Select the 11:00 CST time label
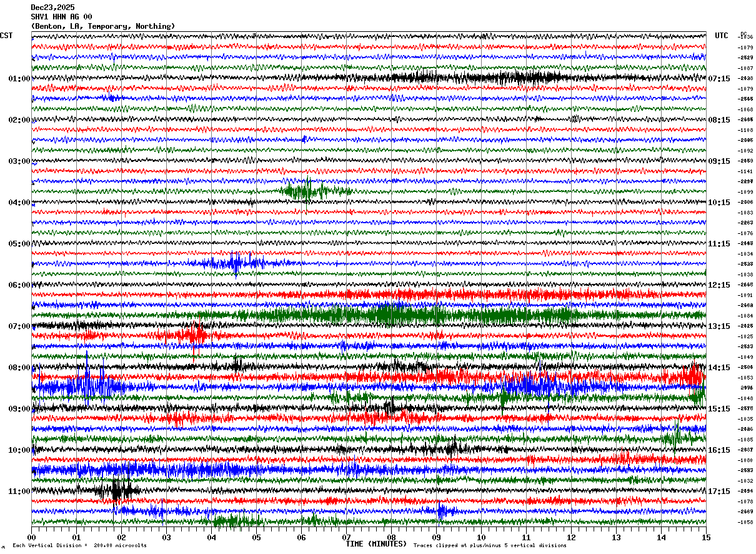Image resolution: width=756 pixels, height=554 pixels. pyautogui.click(x=19, y=491)
